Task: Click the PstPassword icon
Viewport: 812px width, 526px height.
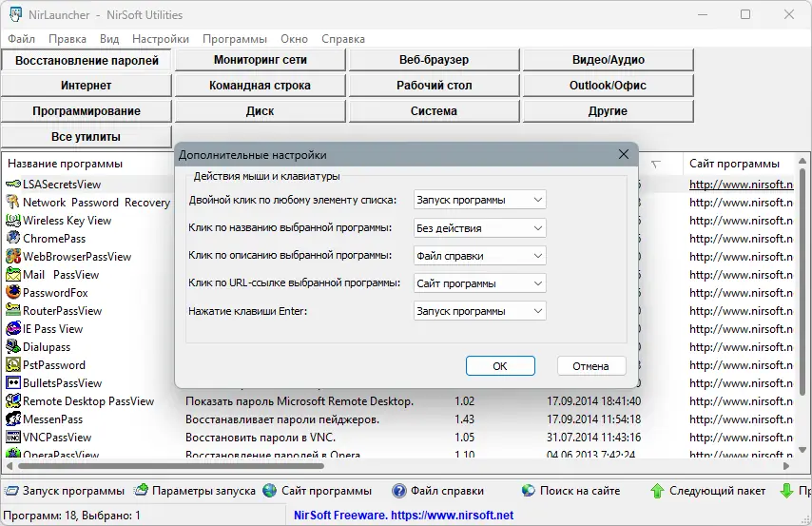Action: point(13,365)
